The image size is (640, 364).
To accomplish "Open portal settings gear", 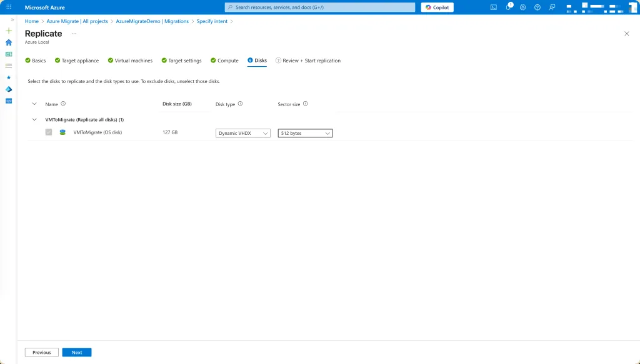I will 522,7.
